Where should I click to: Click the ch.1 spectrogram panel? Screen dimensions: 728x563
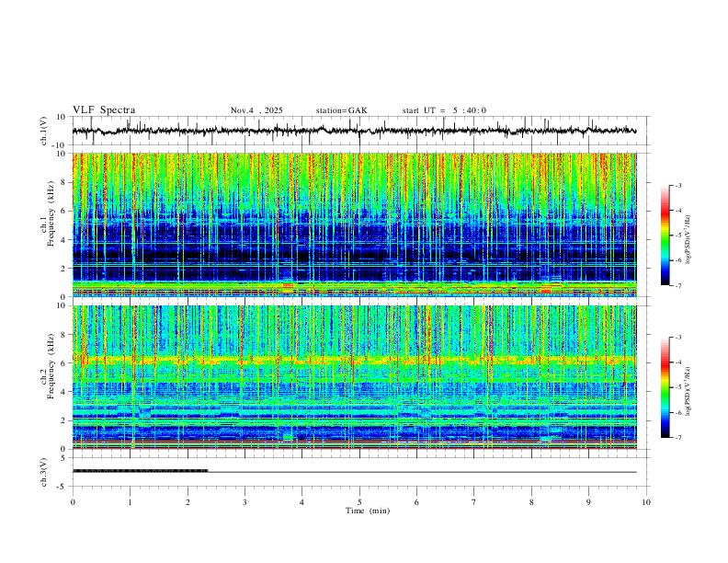(354, 224)
